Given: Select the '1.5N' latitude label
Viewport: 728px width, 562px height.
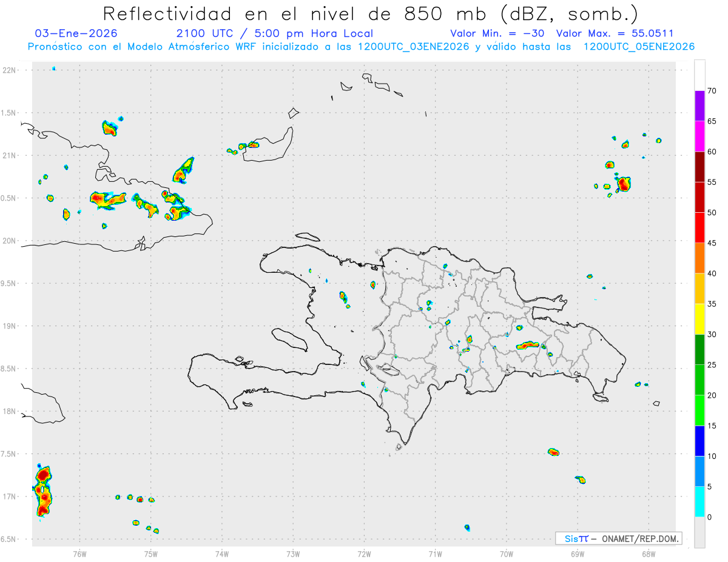Looking at the screenshot, I should (9, 113).
